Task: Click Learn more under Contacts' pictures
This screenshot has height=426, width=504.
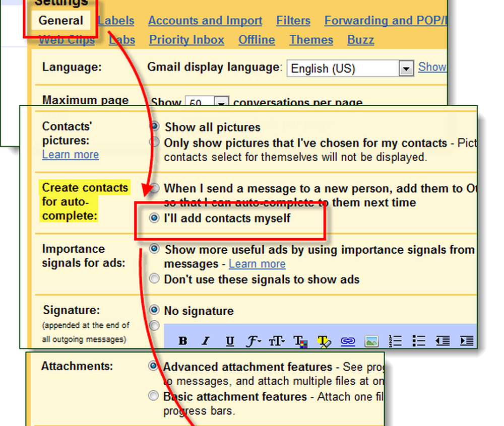Action: coord(71,155)
